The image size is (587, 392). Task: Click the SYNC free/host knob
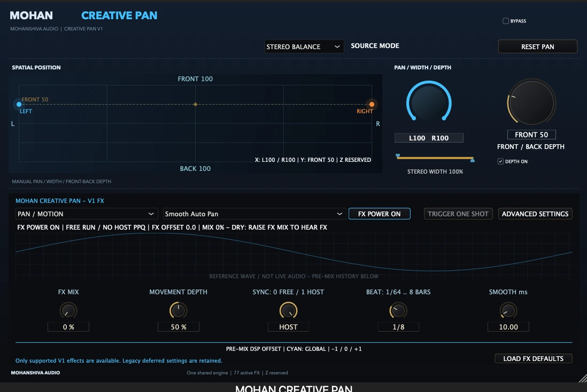[288, 310]
